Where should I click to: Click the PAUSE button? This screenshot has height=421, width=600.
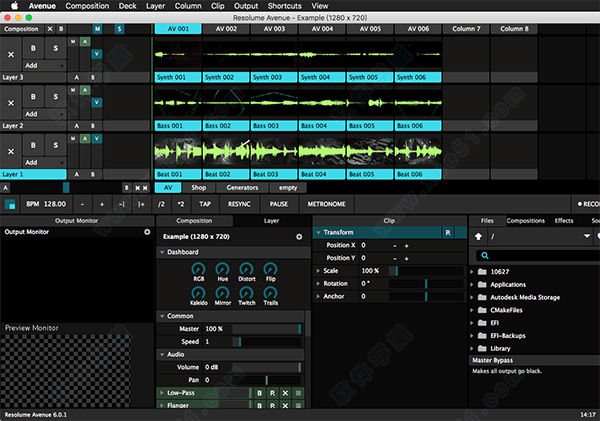279,204
